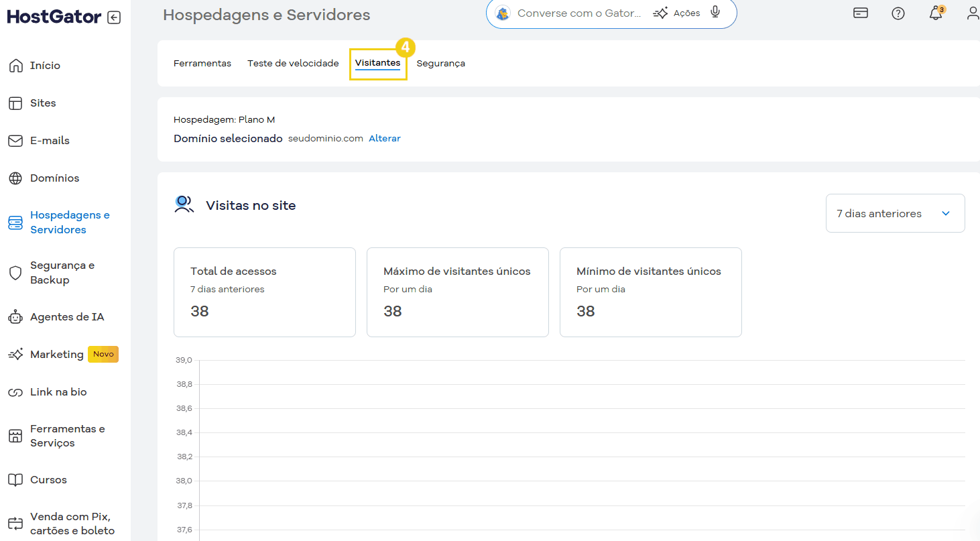Select Agentes de IA in the sidebar
The height and width of the screenshot is (541, 980).
point(68,316)
